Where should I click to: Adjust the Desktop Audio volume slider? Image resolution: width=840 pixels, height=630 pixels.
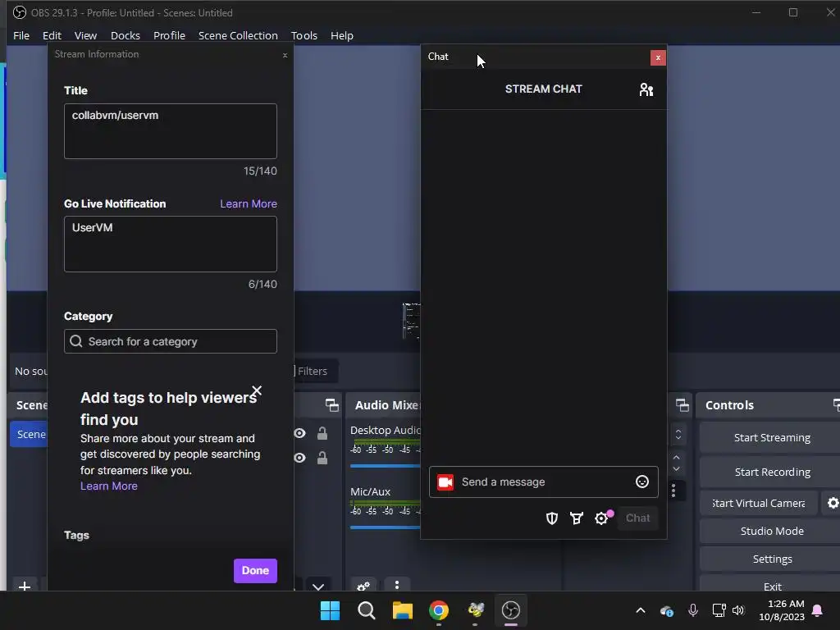click(386, 466)
